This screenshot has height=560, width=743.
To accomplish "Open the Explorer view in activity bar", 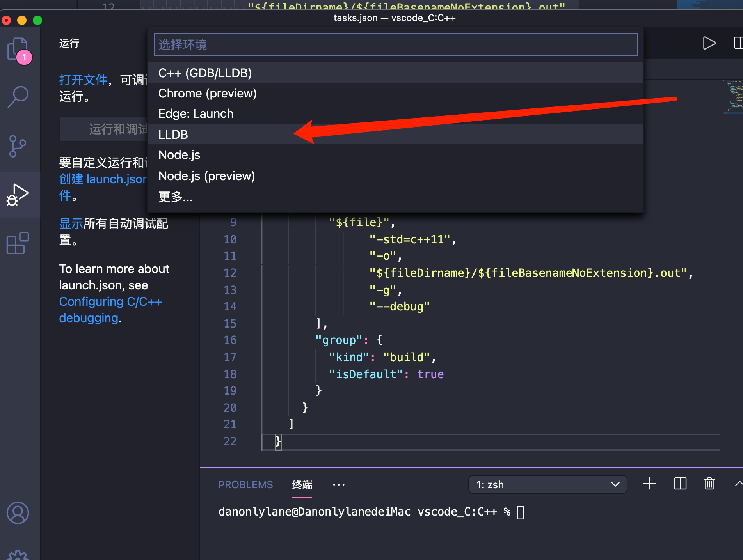I will pos(18,48).
